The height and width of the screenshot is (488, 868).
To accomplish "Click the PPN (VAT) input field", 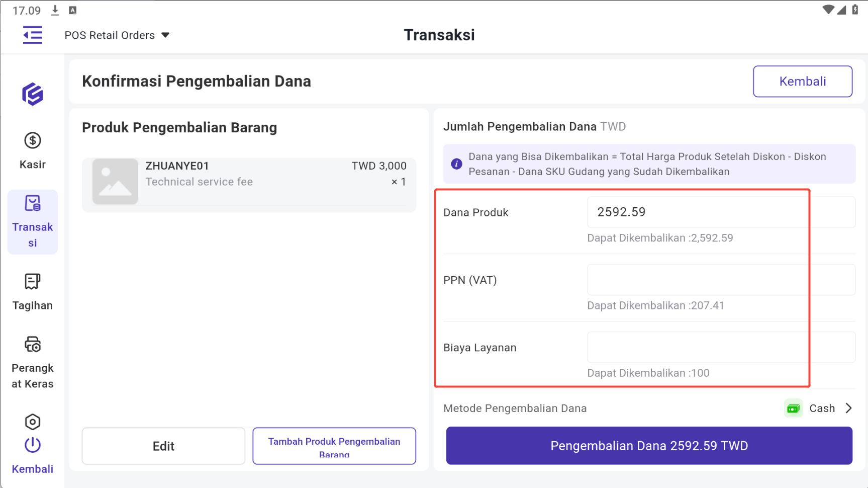I will [x=721, y=280].
